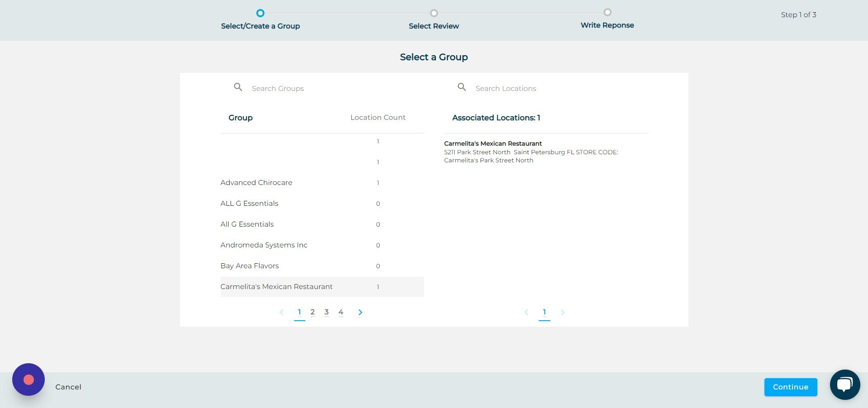Click Cancel
Screen dimensions: 868x408
[68, 387]
